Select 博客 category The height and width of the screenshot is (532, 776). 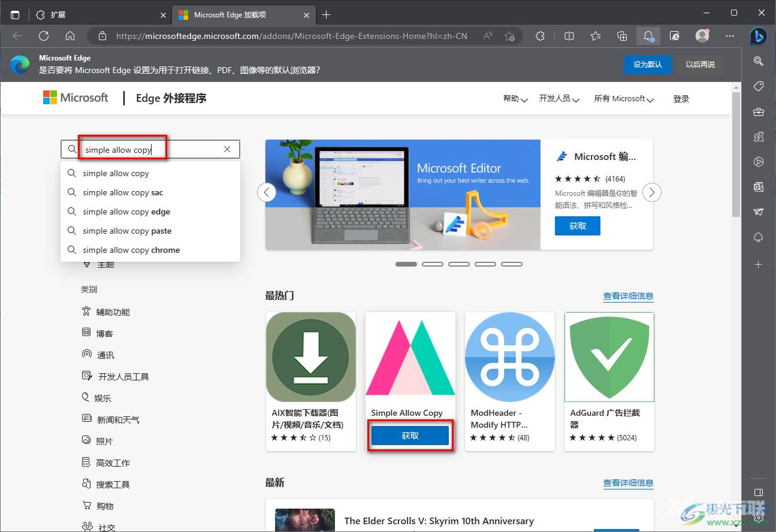point(97,334)
